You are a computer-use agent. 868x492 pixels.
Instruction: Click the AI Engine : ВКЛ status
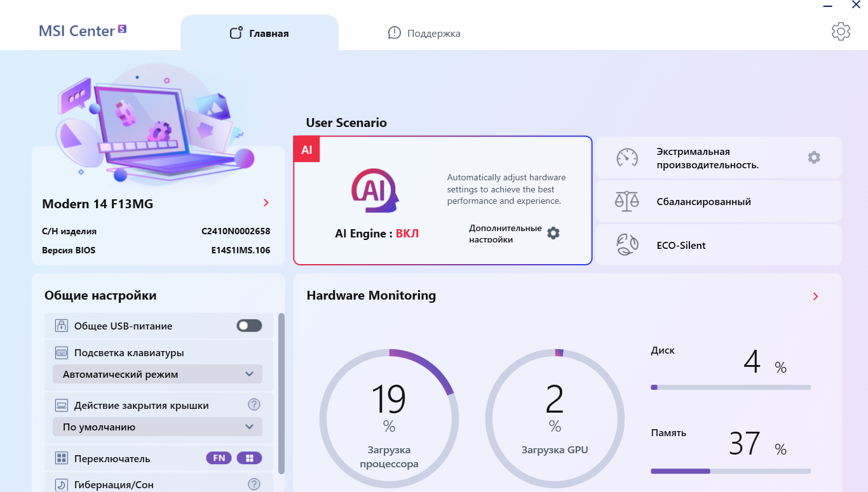coord(377,234)
